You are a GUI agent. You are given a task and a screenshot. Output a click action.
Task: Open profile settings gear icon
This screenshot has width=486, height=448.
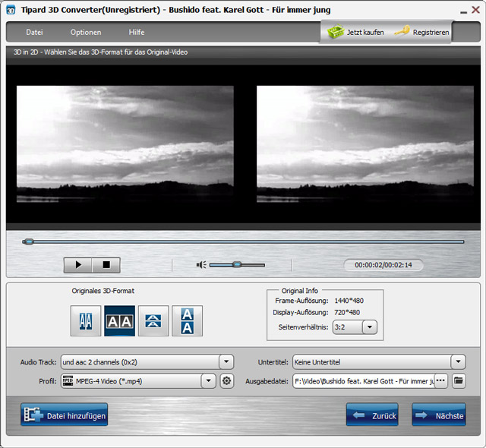coord(226,380)
